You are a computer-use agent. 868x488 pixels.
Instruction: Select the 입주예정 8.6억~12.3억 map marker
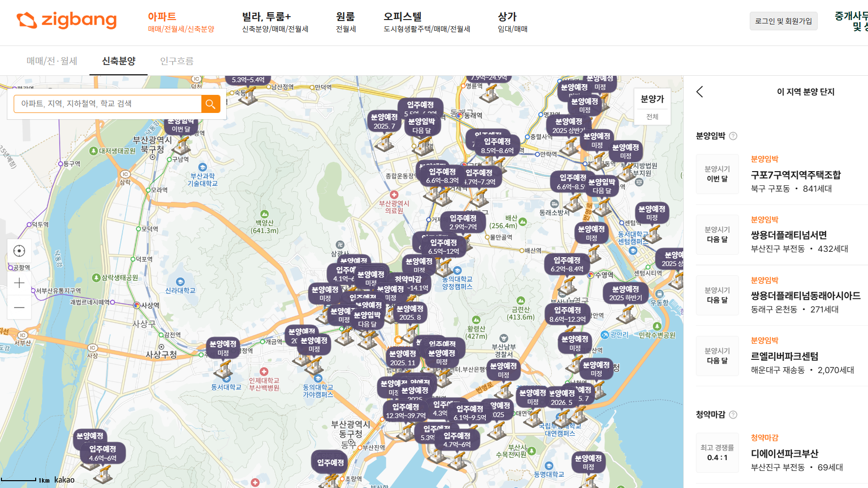[x=567, y=314]
